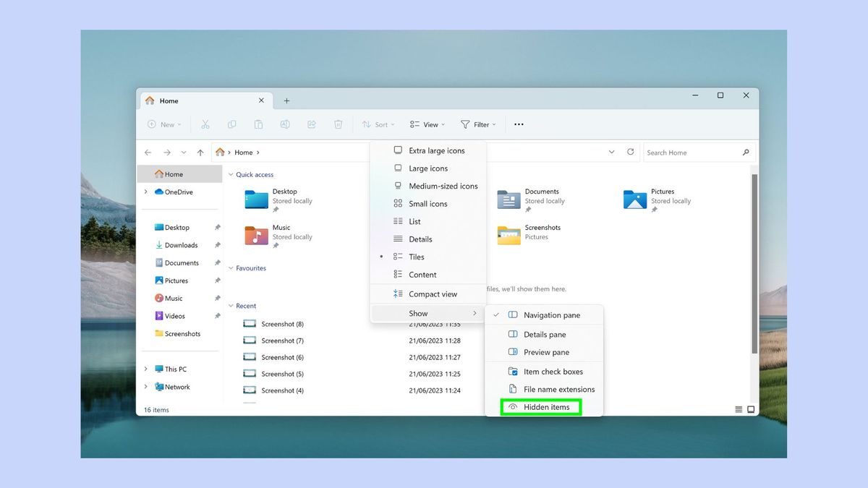The image size is (868, 488).
Task: Open the Filter dropdown
Action: [x=477, y=124]
